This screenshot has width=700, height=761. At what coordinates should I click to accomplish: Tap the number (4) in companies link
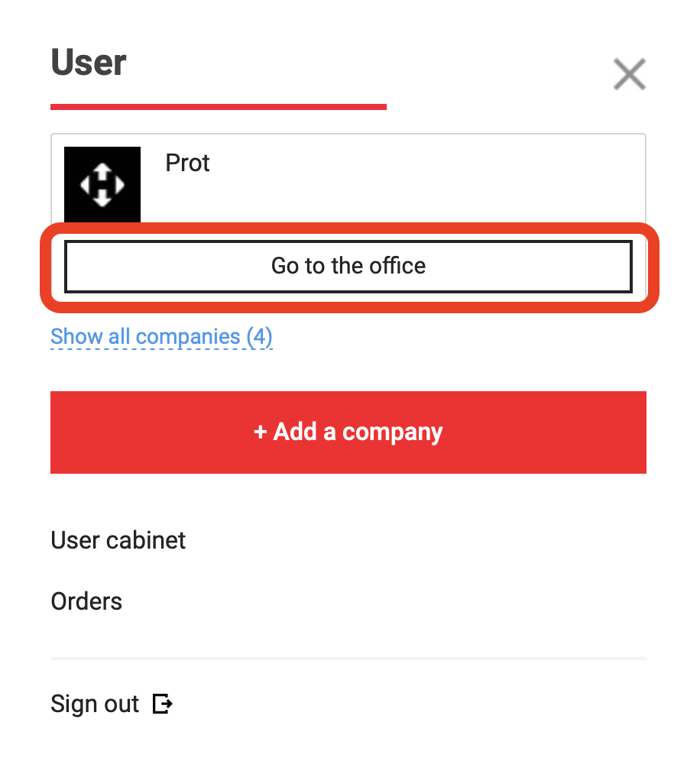pos(259,336)
